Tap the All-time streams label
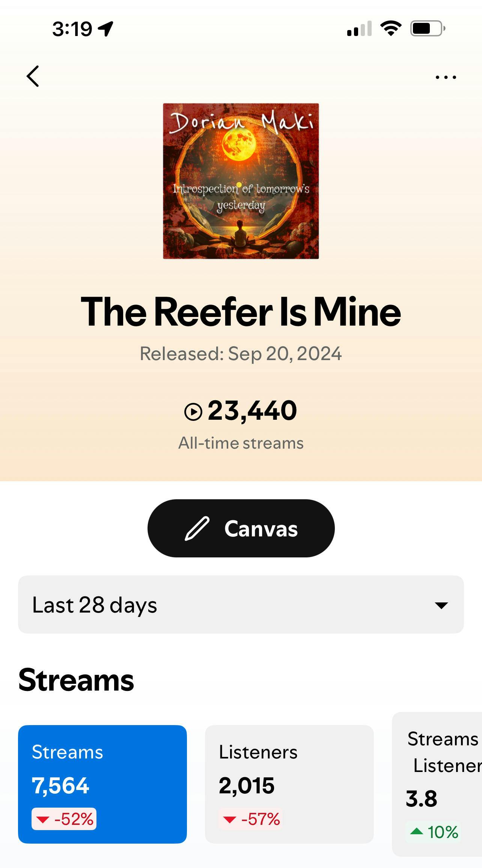Image resolution: width=482 pixels, height=868 pixels. (x=241, y=443)
